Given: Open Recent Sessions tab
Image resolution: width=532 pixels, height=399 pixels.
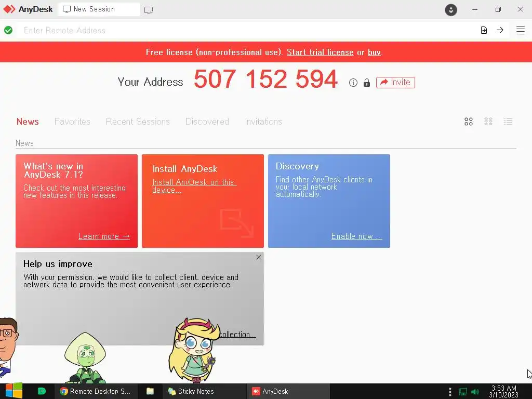Looking at the screenshot, I should click(138, 122).
